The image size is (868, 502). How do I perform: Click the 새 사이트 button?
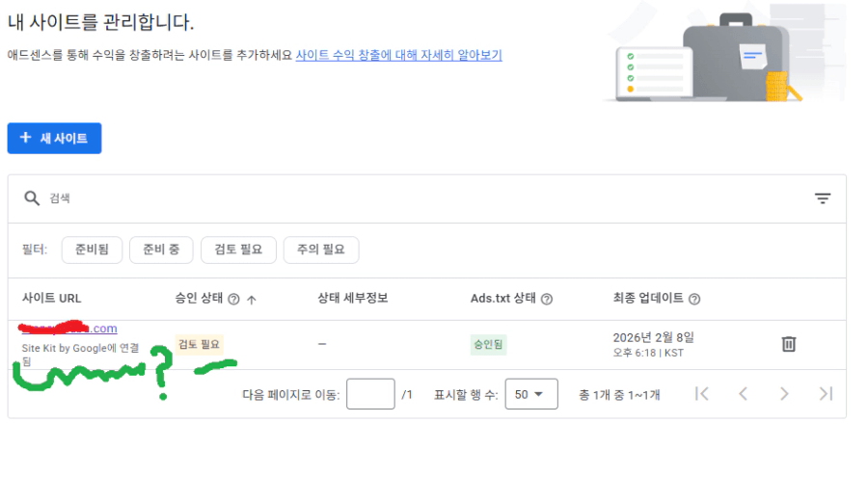(x=54, y=139)
